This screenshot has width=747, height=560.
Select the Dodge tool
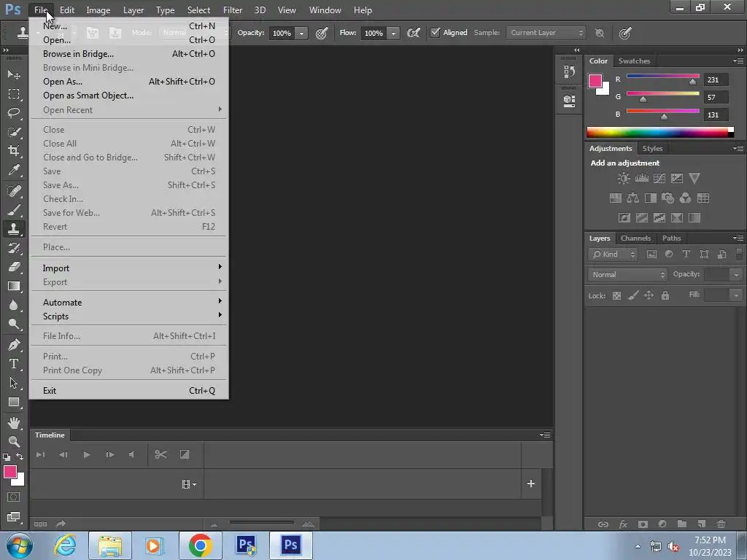click(14, 324)
